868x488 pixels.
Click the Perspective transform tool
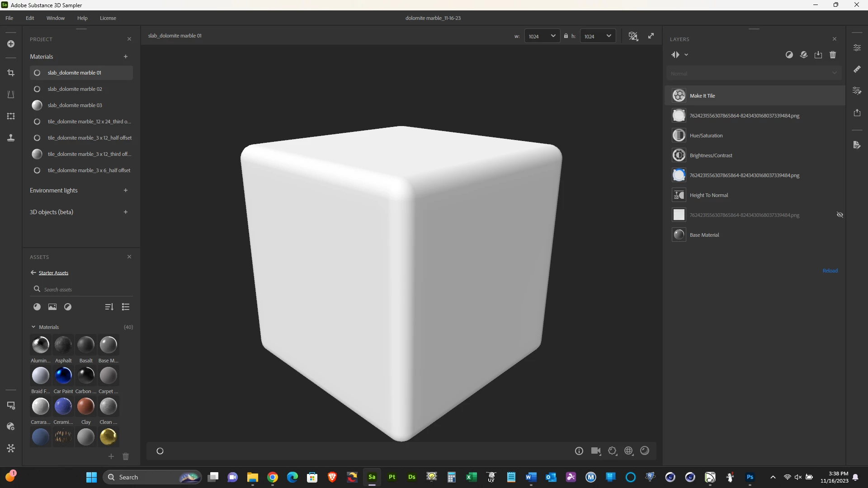click(x=11, y=94)
